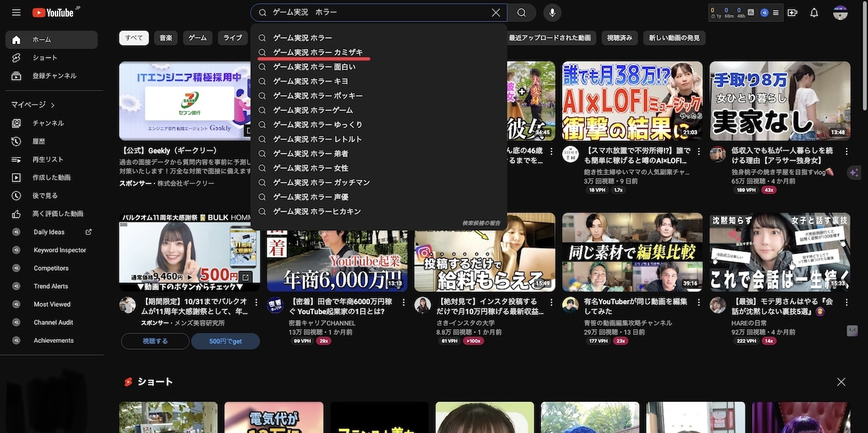This screenshot has width=868, height=433.
Task: Choose suggestion ゲーム実況 ホラー キヨ
Action: tap(379, 81)
